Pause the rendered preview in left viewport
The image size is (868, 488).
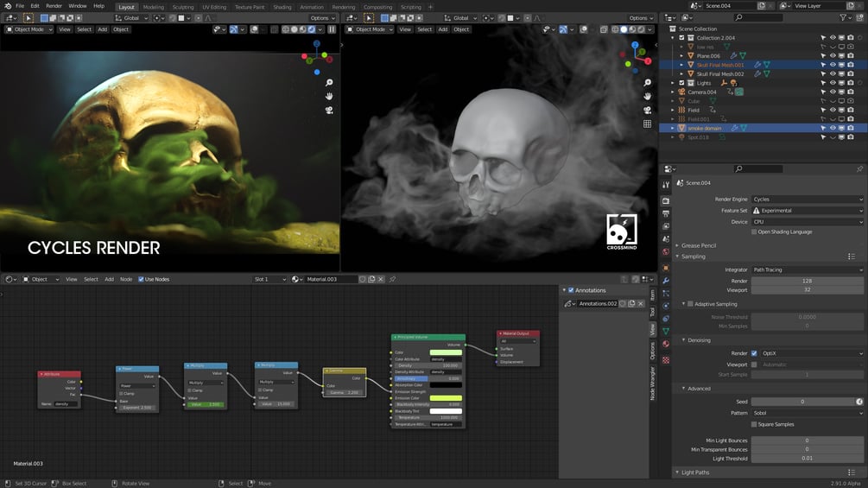click(x=332, y=29)
